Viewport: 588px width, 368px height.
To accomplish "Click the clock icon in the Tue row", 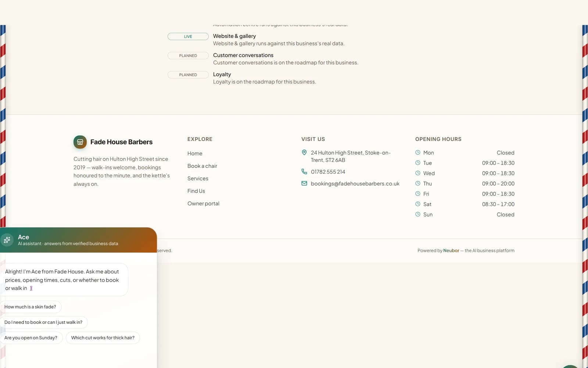I will click(418, 163).
